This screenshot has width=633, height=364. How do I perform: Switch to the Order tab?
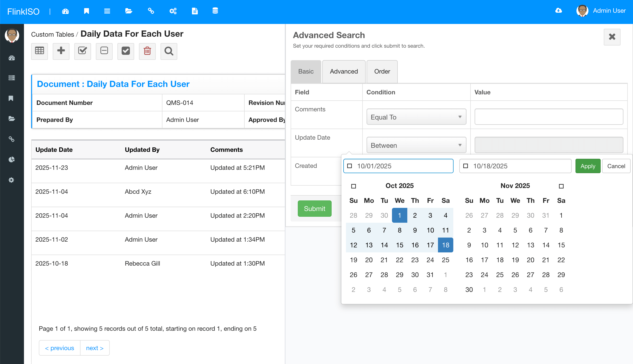click(x=382, y=72)
